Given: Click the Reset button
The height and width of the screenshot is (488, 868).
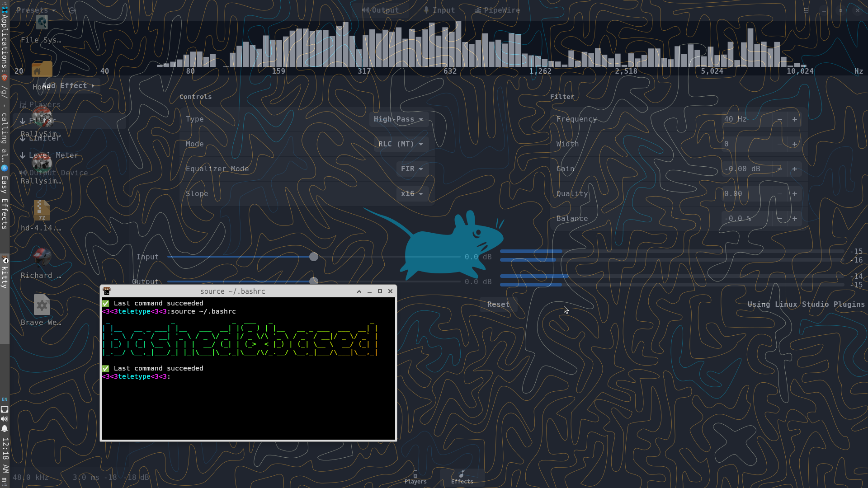Looking at the screenshot, I should pos(498,305).
